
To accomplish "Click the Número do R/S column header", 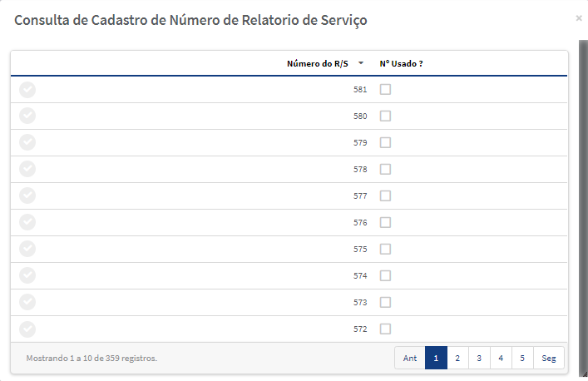I will pos(317,64).
